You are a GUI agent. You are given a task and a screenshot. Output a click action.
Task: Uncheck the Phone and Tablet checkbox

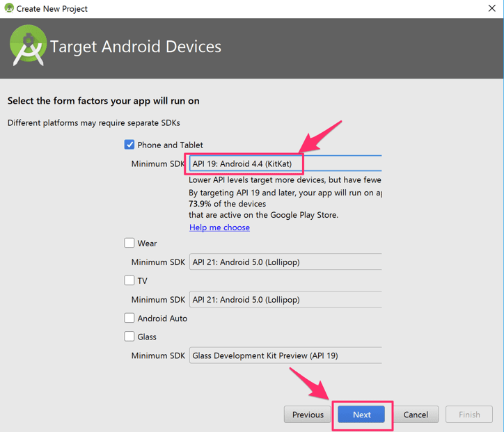pos(129,145)
